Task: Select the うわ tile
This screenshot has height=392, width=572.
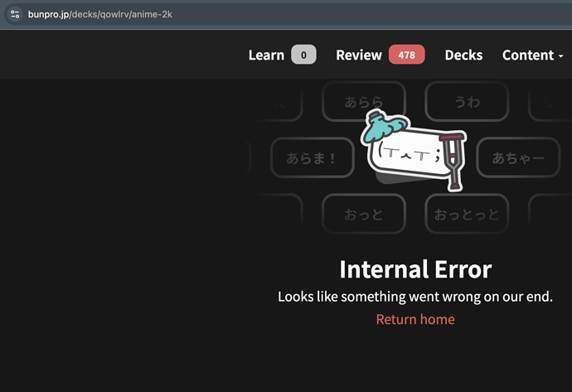Action: pyautogui.click(x=466, y=103)
